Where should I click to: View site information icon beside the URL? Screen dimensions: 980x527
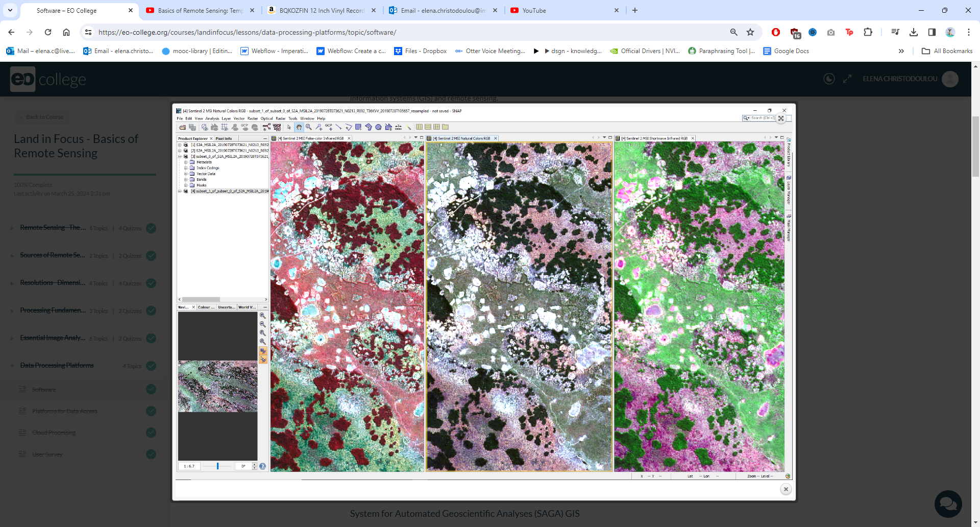point(88,32)
